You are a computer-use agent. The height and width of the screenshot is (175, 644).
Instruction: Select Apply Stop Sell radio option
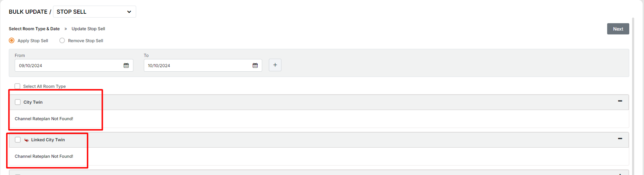point(12,41)
